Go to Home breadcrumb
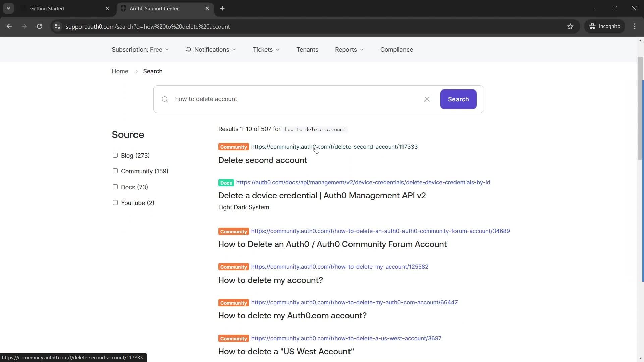Image resolution: width=644 pixels, height=362 pixels. pyautogui.click(x=120, y=71)
